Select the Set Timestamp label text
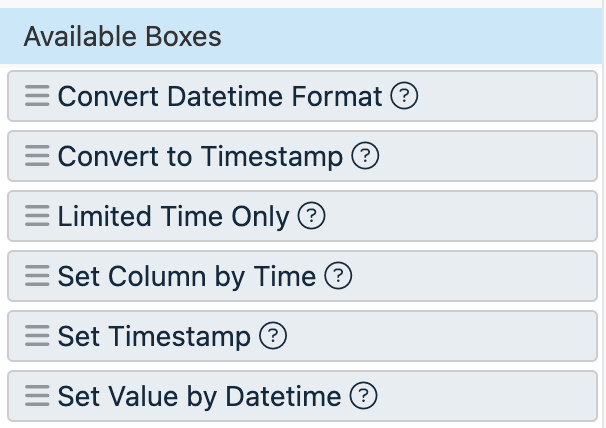Image resolution: width=606 pixels, height=428 pixels. click(x=154, y=337)
